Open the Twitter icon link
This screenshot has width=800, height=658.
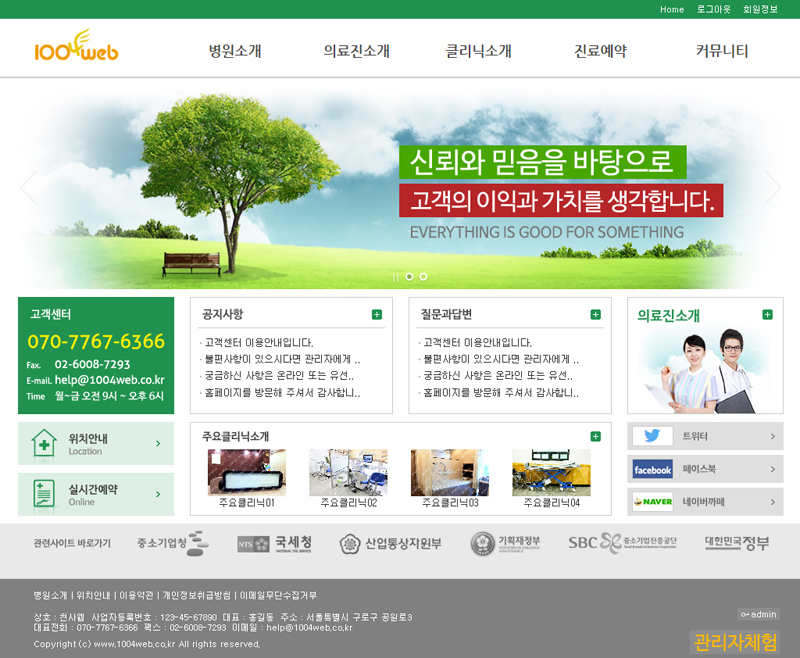click(x=652, y=436)
